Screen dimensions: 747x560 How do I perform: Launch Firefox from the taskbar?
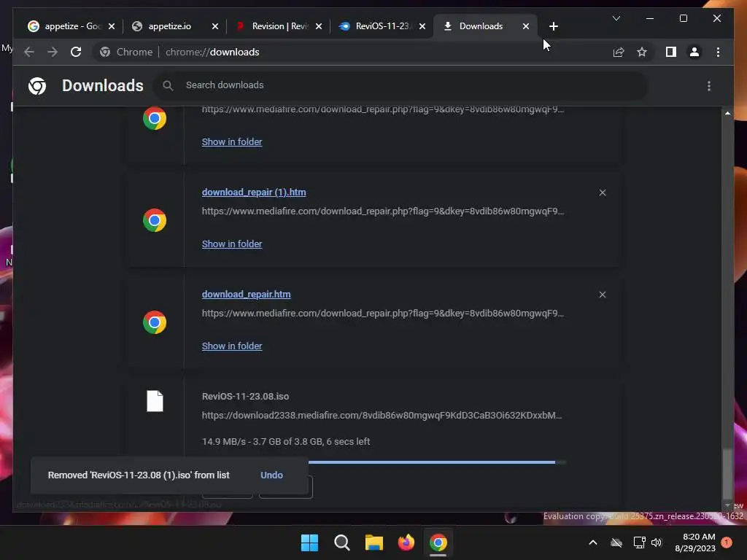[x=406, y=542]
